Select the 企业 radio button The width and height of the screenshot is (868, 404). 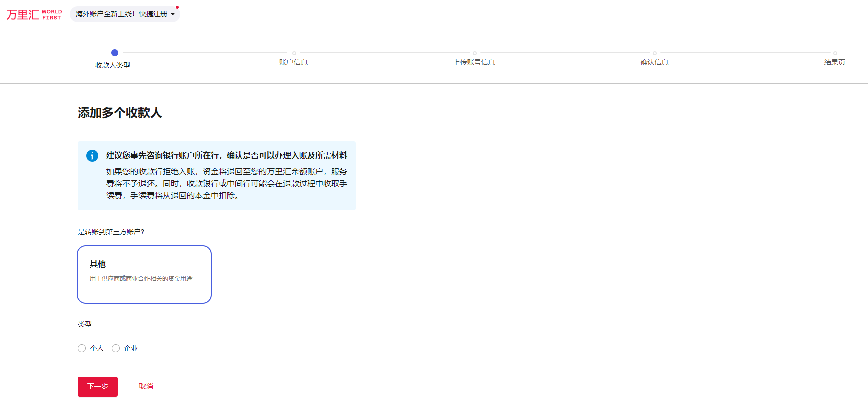116,348
